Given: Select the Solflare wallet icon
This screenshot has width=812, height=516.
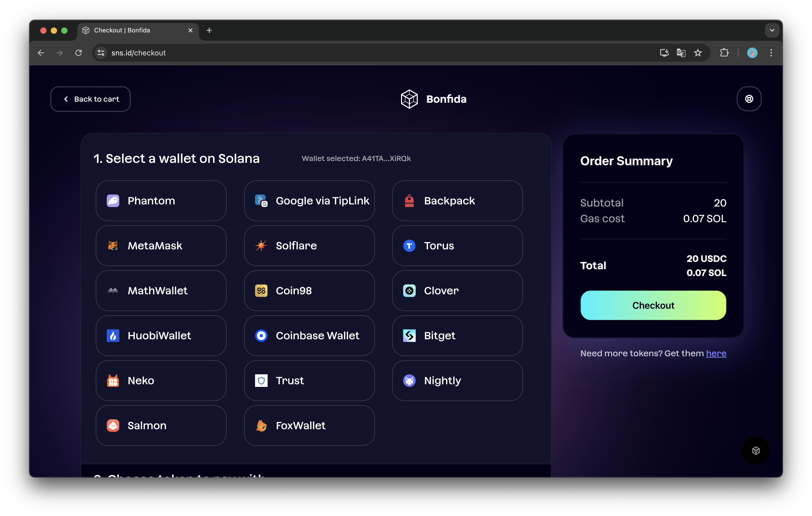Looking at the screenshot, I should click(261, 246).
